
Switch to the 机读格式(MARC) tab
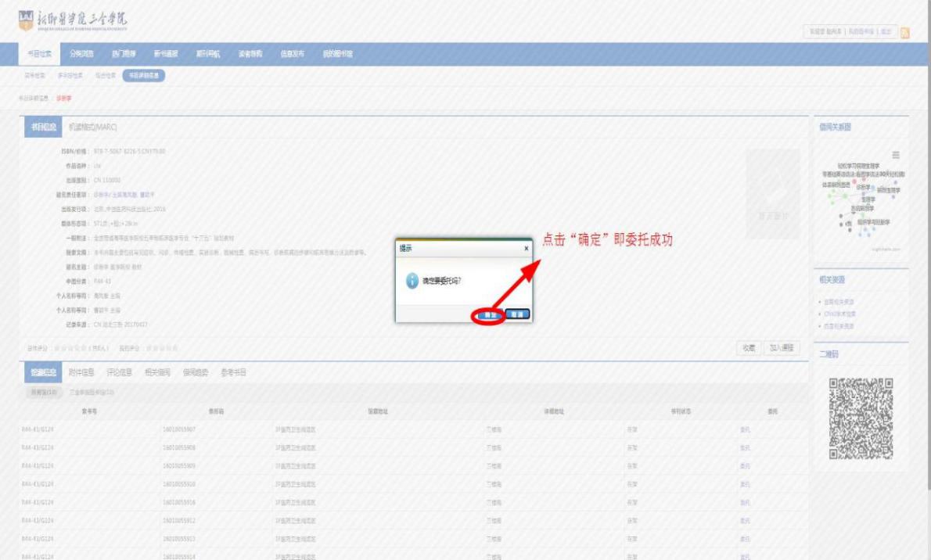coord(93,127)
